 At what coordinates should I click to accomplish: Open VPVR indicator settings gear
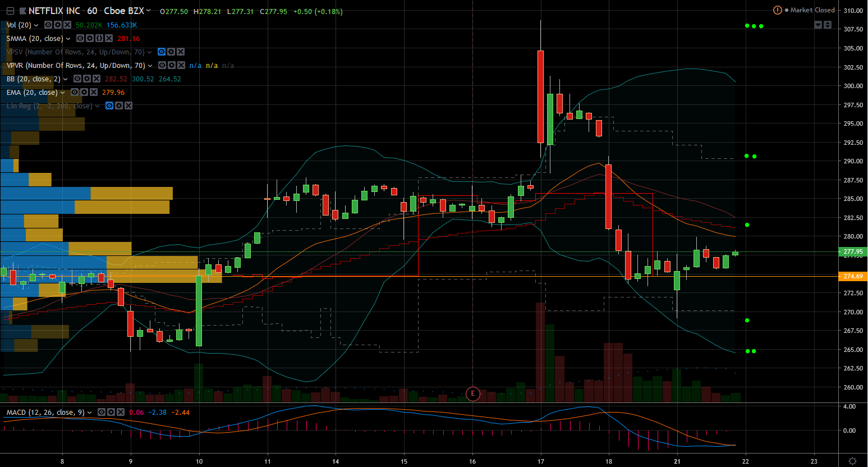pos(172,66)
